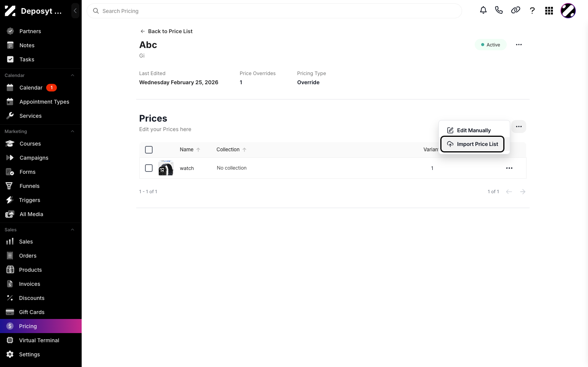588x367 pixels.
Task: Sort by Name column arrow
Action: (x=198, y=150)
